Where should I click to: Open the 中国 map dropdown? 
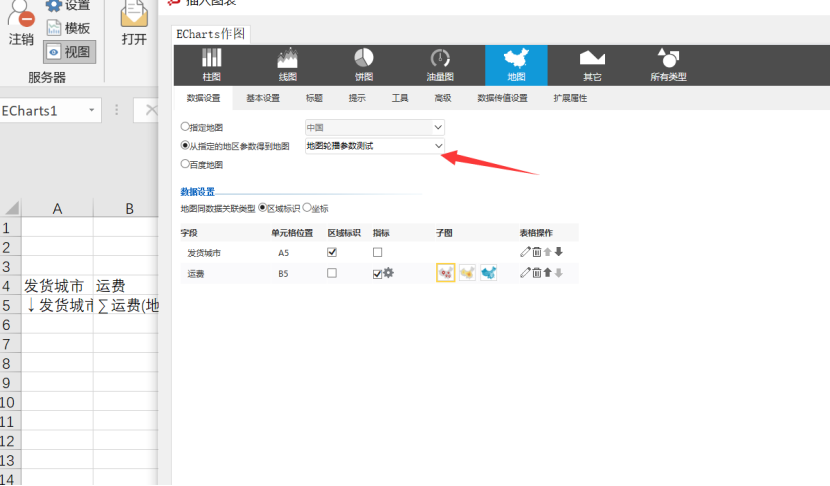coord(375,127)
